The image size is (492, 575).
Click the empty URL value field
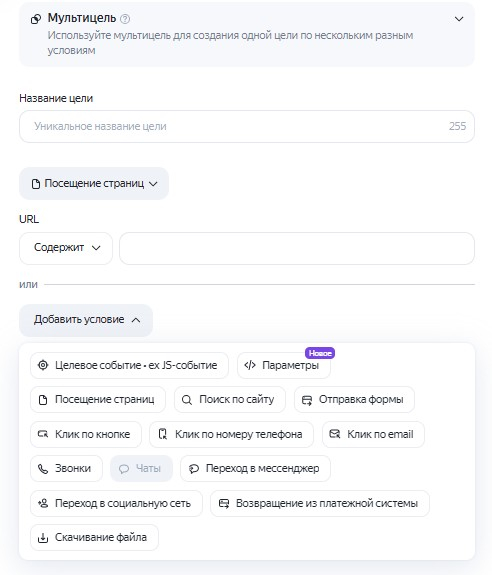pos(297,248)
